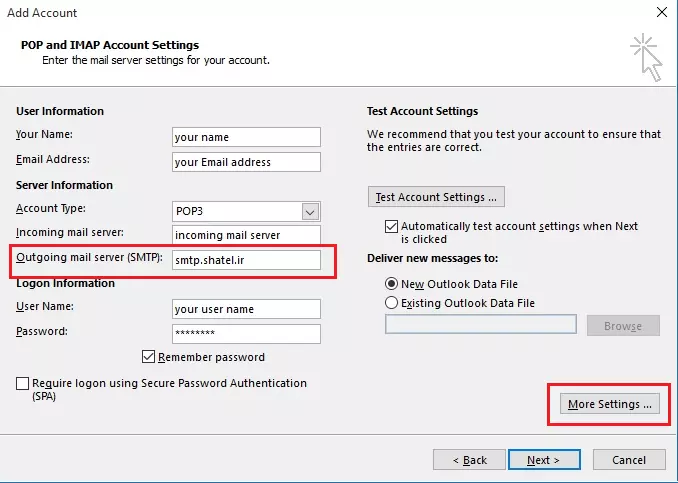
Task: Cancel the account setup
Action: pyautogui.click(x=629, y=460)
